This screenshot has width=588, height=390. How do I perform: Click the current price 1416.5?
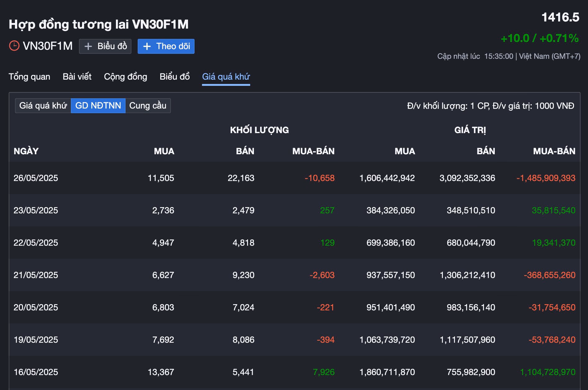[560, 17]
